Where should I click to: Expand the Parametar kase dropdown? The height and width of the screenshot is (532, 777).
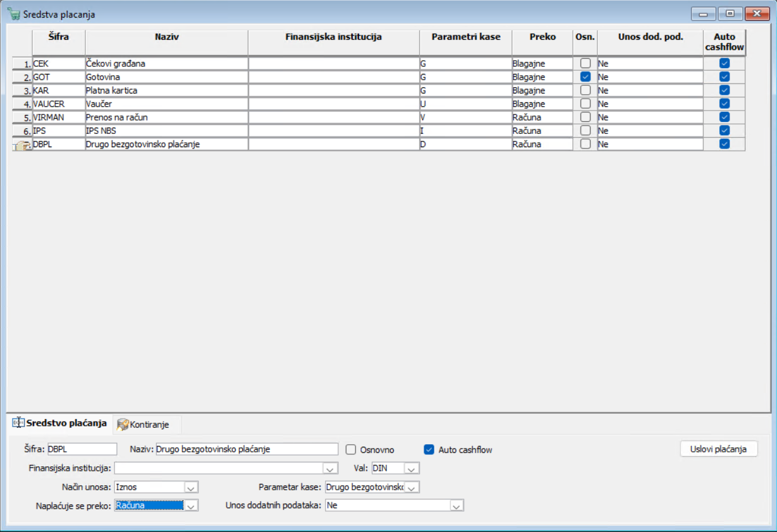point(412,488)
